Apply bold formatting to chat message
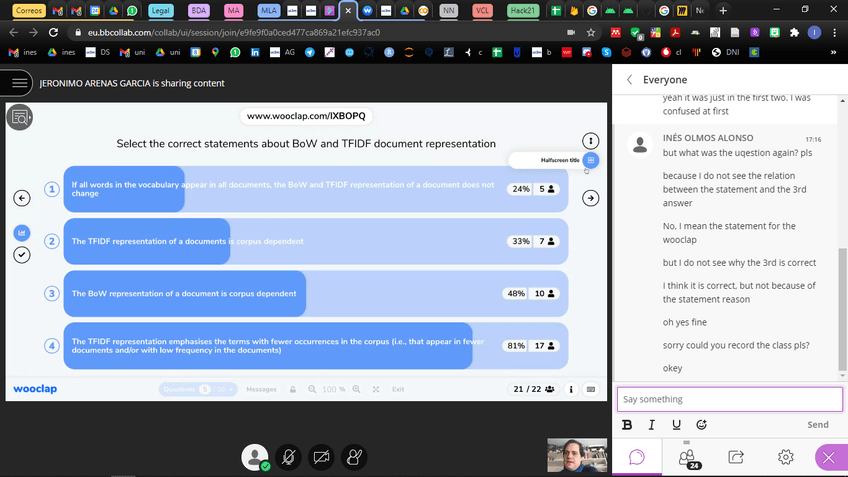The image size is (848, 477). (627, 425)
